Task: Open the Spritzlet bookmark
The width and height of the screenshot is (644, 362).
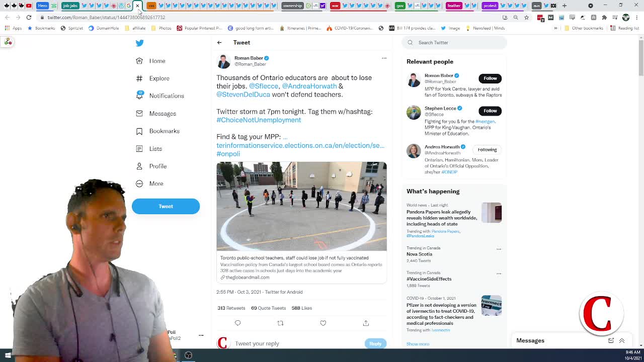Action: pyautogui.click(x=71, y=28)
